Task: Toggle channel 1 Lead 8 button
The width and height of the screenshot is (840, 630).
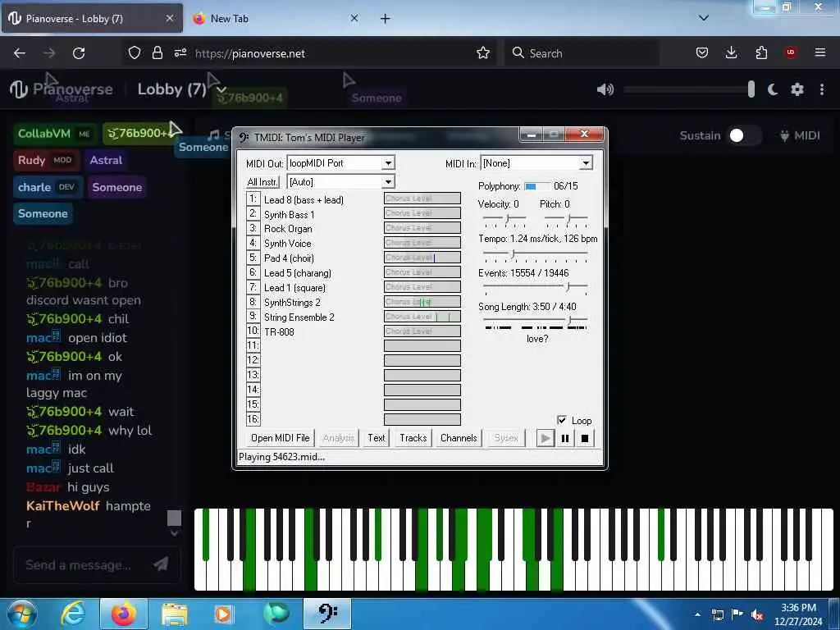Action: 253,199
